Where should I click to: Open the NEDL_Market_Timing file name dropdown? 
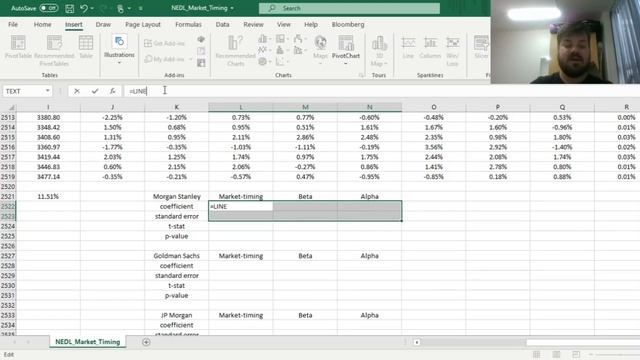coord(232,8)
